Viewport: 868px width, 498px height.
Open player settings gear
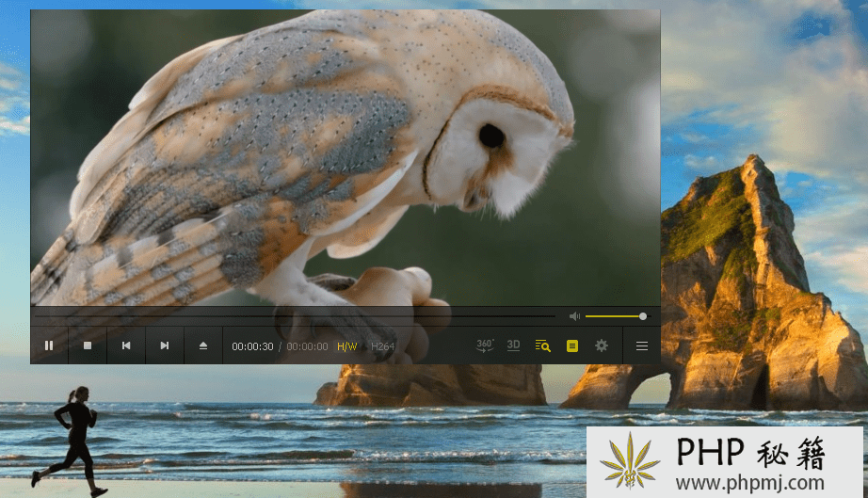tap(602, 345)
